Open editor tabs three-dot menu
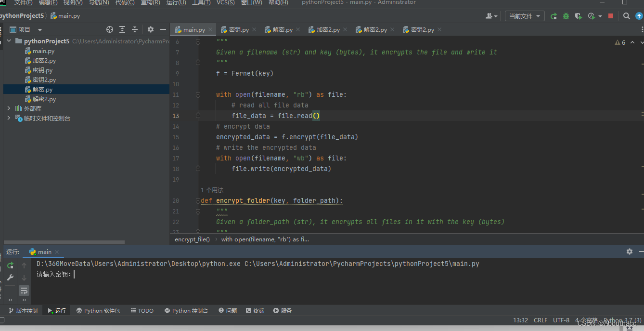644x331 pixels. pyautogui.click(x=642, y=30)
